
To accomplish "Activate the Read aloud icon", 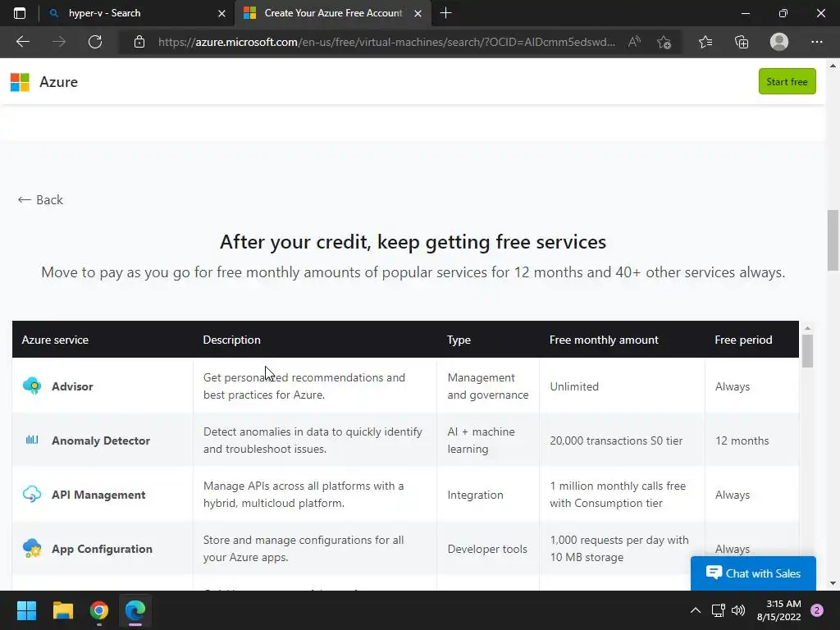I will click(634, 42).
